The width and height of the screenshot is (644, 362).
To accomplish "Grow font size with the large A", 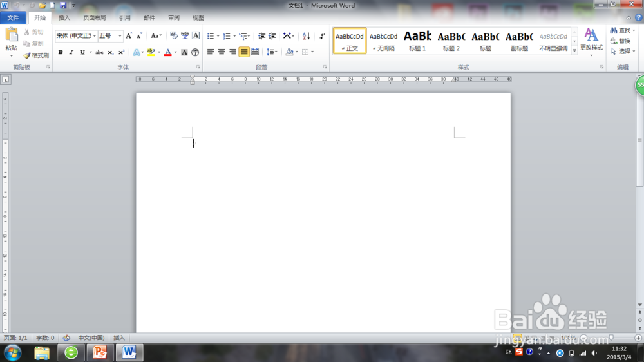I will pos(129,36).
